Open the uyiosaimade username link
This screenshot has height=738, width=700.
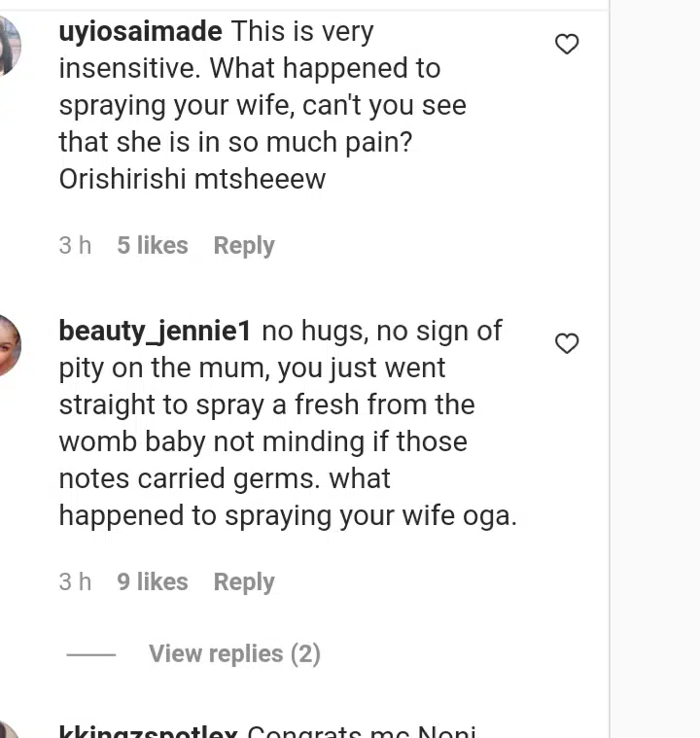tap(140, 32)
